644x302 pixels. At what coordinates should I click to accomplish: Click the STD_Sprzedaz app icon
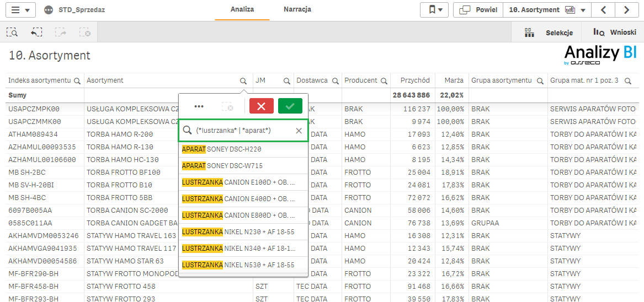click(49, 10)
